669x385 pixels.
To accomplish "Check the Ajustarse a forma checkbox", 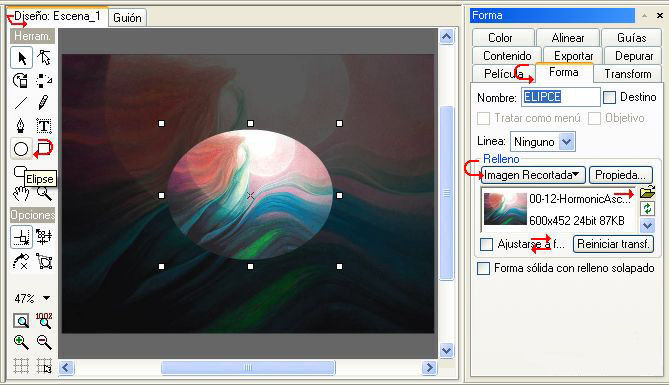I will point(486,245).
